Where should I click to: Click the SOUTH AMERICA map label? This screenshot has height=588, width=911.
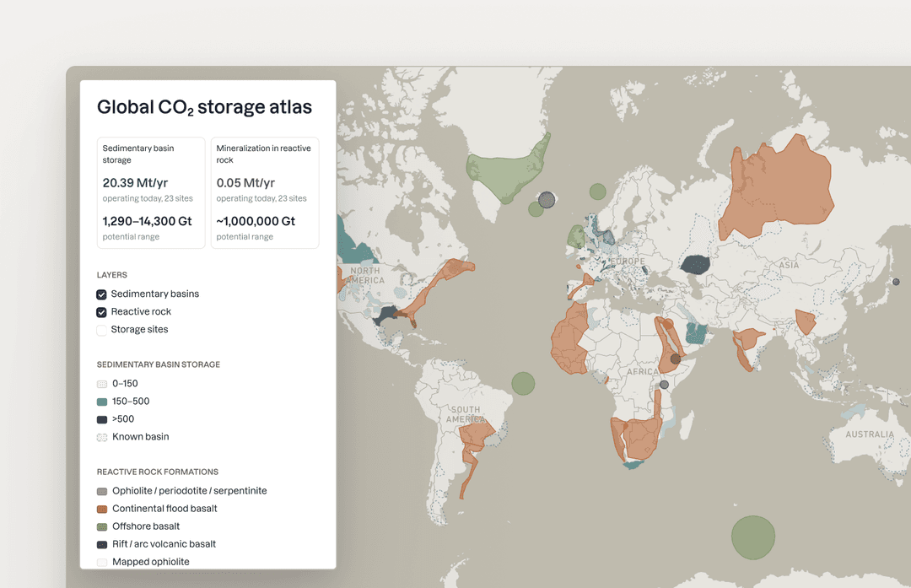(466, 414)
